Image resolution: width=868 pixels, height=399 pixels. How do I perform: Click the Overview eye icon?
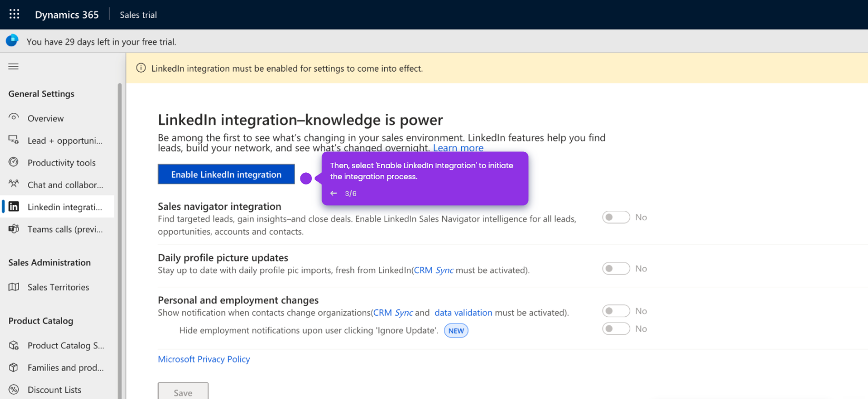[14, 118]
